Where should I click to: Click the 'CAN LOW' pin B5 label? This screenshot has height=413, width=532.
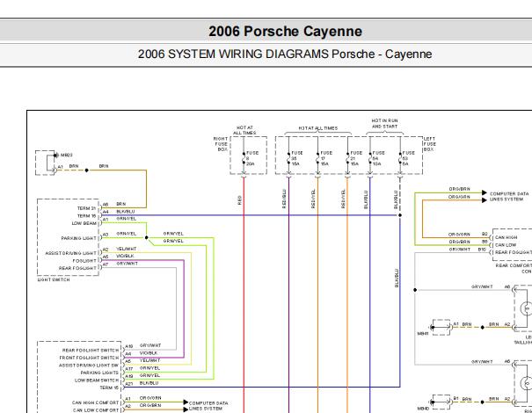coord(506,245)
